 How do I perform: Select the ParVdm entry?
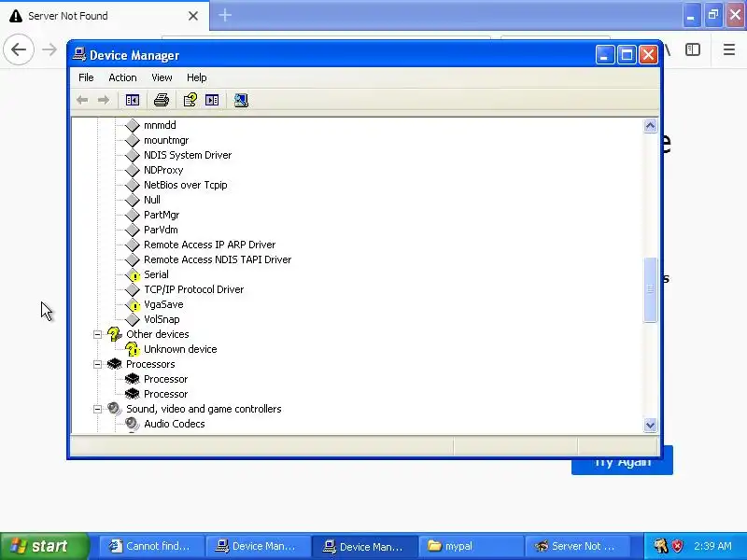(x=161, y=230)
